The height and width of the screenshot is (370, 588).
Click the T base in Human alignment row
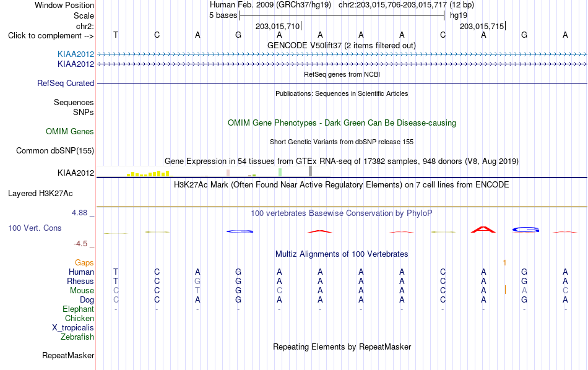click(116, 272)
